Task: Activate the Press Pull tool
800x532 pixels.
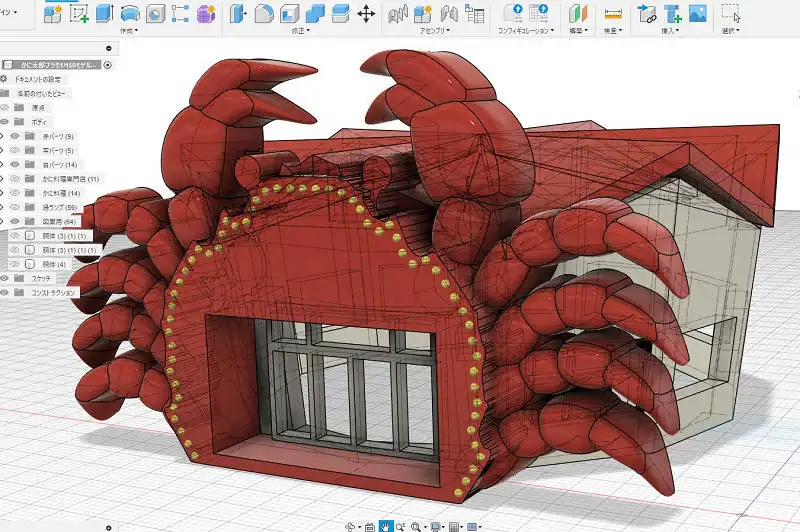Action: [238, 13]
